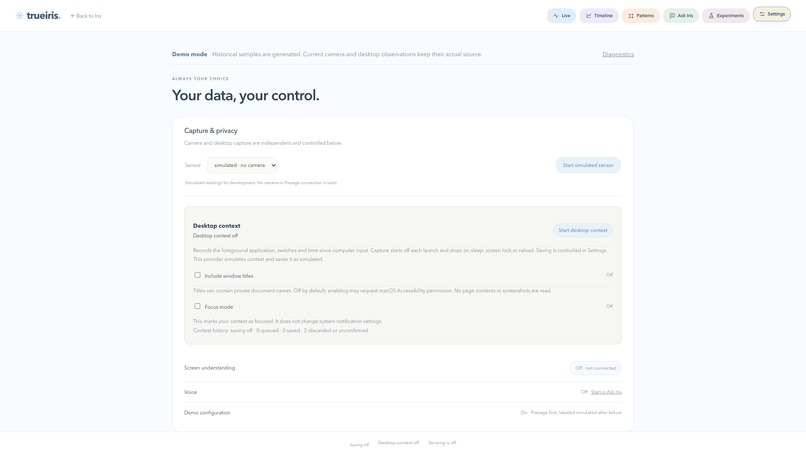Click the Presage first demo configuration value
Viewport: 806px width, 453px height.
tap(571, 412)
